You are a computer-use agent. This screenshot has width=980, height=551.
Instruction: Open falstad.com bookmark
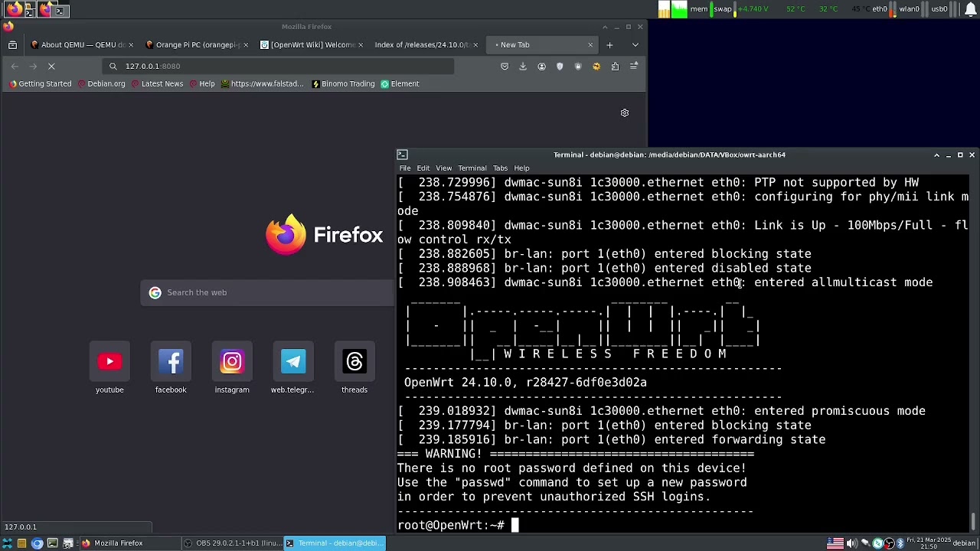(x=263, y=84)
